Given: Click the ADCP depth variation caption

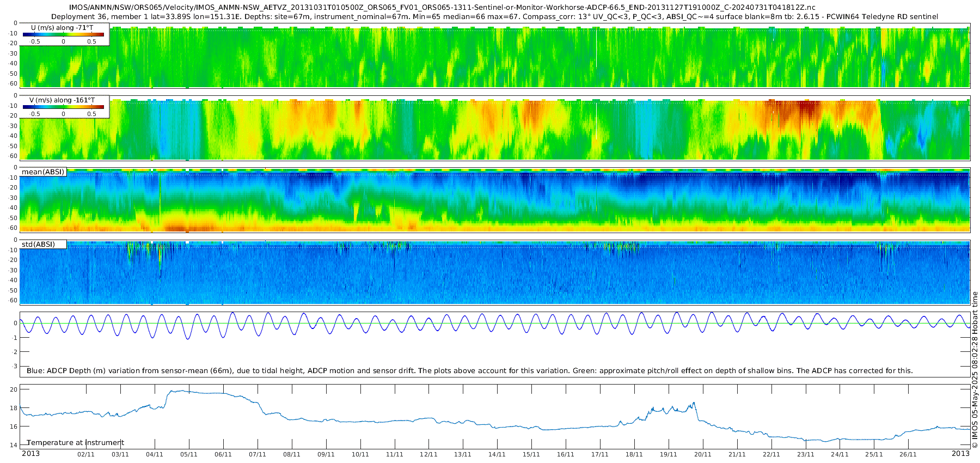Looking at the screenshot, I should (470, 371).
